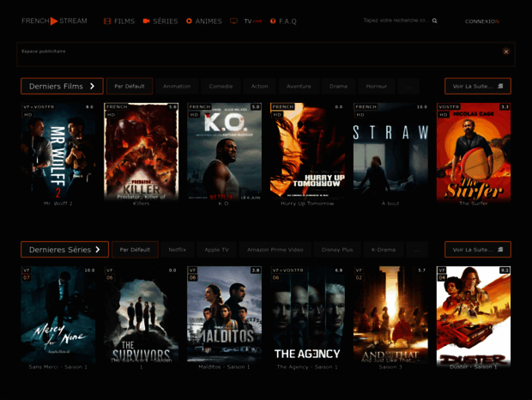Click the search magnifier icon

(x=435, y=21)
